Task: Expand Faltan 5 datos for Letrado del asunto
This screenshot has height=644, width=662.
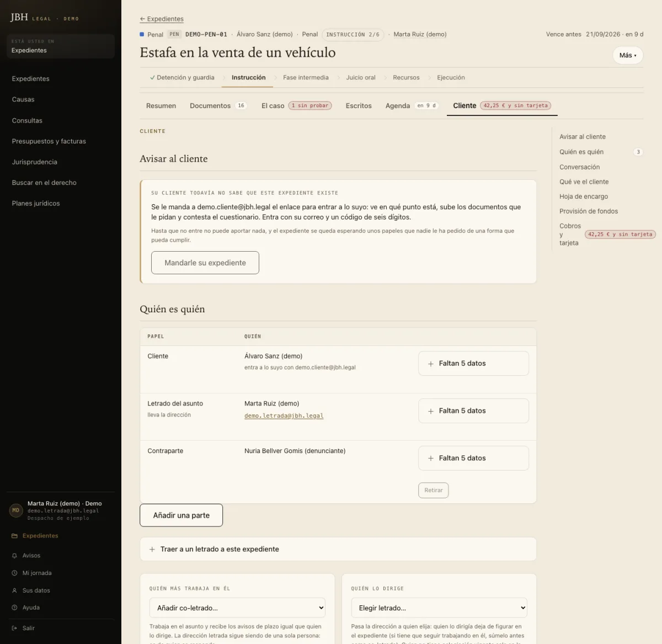Action: pos(473,411)
